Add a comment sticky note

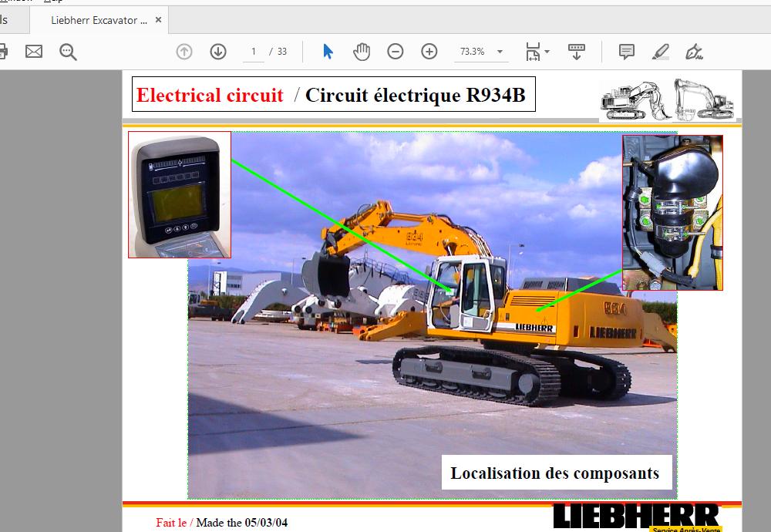point(626,51)
